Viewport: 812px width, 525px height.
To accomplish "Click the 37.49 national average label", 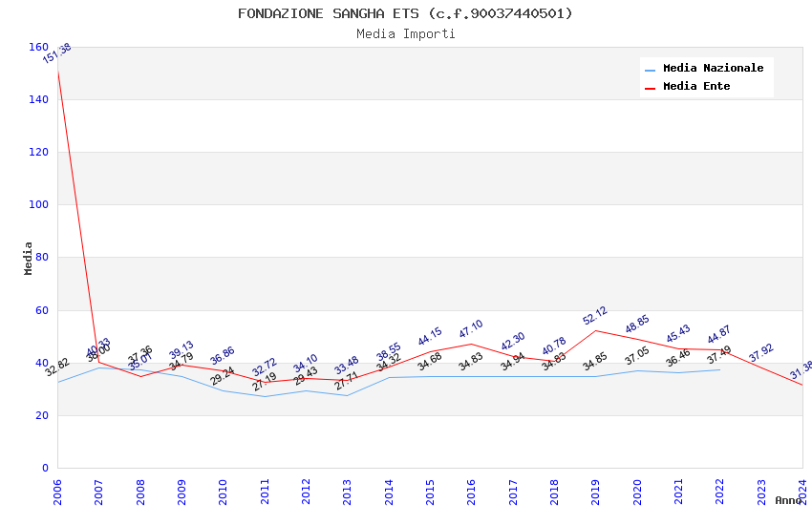I will (x=718, y=355).
